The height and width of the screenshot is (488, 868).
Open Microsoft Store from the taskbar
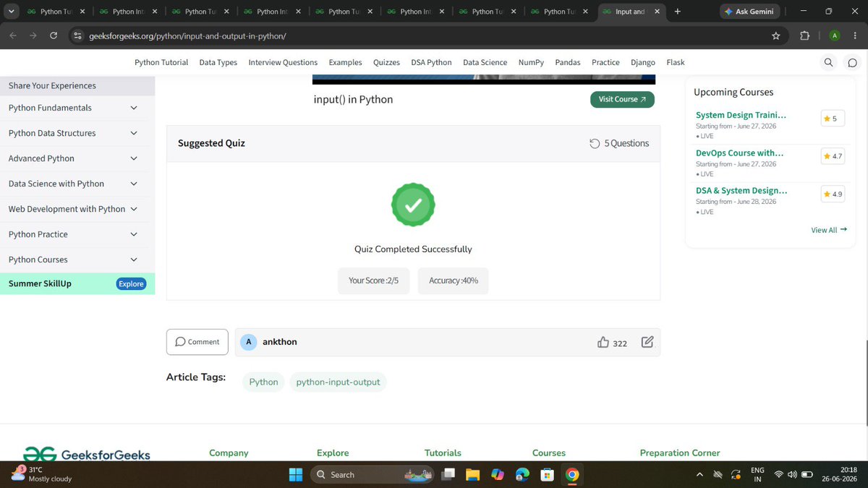(x=548, y=474)
